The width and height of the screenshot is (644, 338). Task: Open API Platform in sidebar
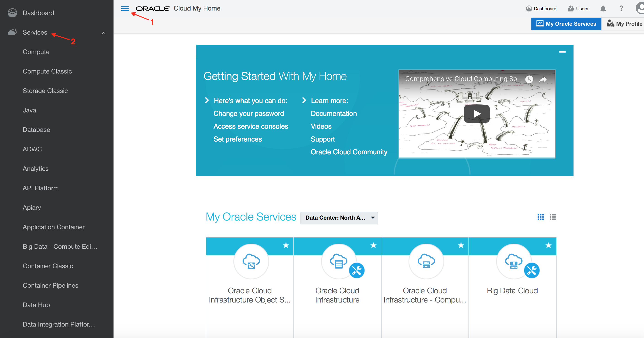41,188
